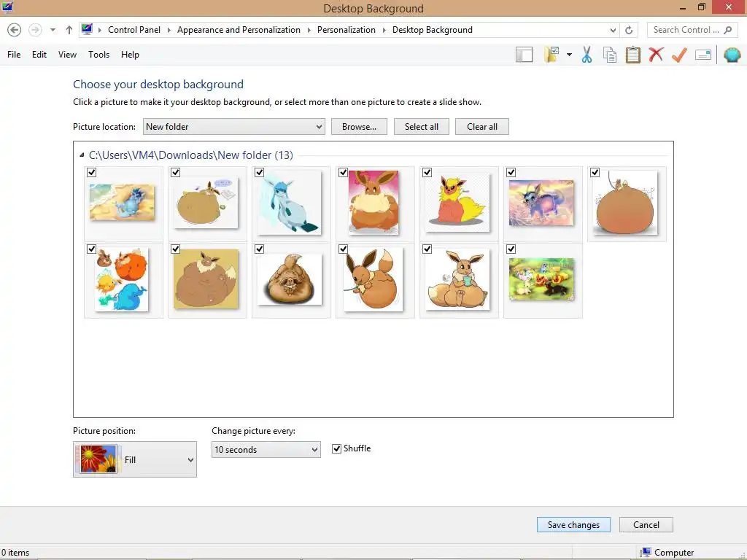Open the recent locations dropdown arrow

[53, 30]
